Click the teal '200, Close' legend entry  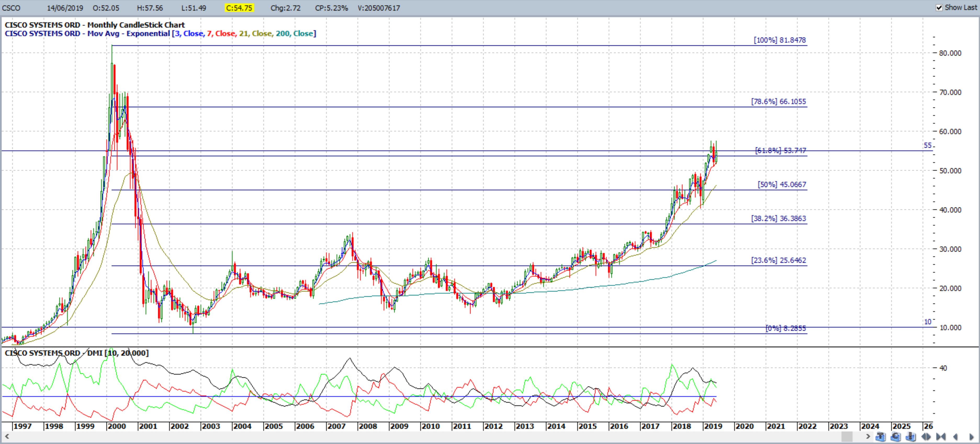coord(295,33)
